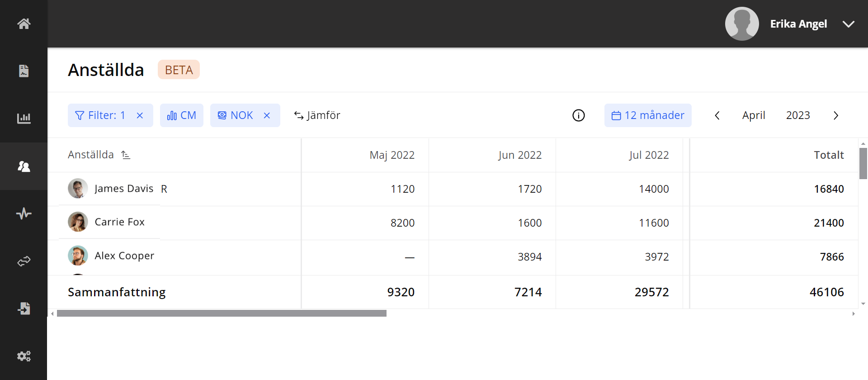Viewport: 868px width, 380px height.
Task: Click the Totalt column header
Action: coord(829,155)
